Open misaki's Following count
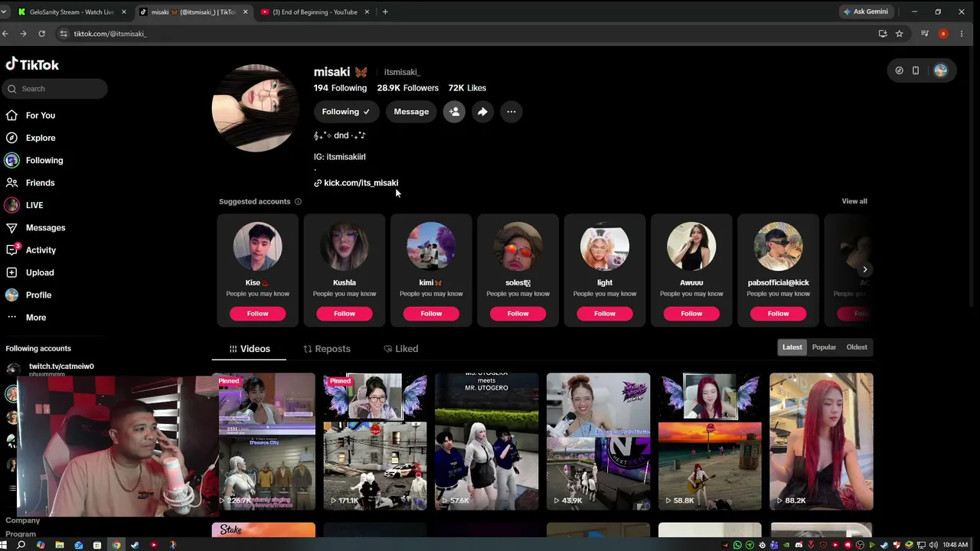 tap(340, 88)
